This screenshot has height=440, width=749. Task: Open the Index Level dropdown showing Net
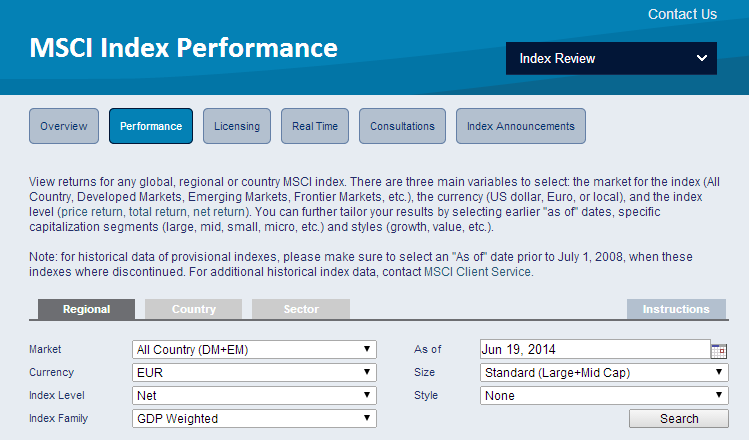click(x=254, y=395)
